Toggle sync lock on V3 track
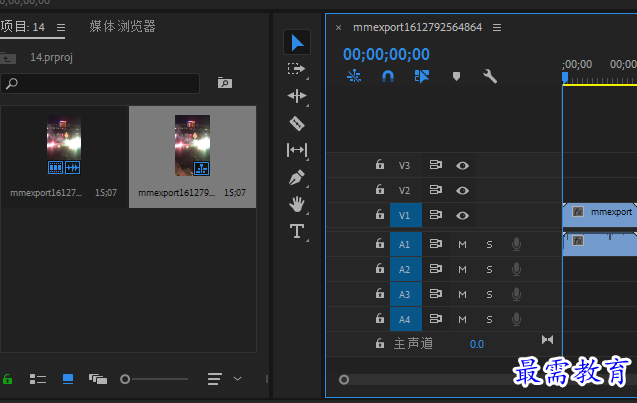 click(x=436, y=165)
